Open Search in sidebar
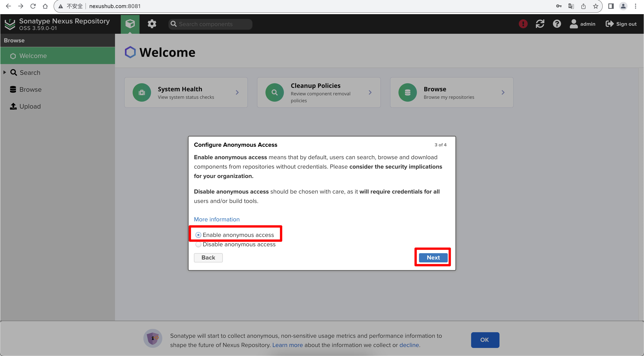The width and height of the screenshot is (644, 356). tap(30, 73)
